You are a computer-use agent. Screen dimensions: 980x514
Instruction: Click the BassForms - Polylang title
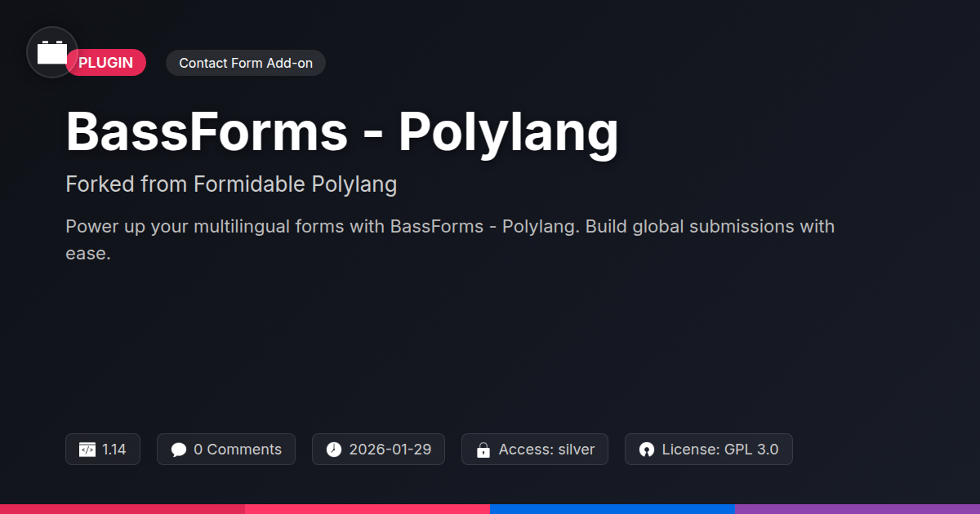click(342, 132)
